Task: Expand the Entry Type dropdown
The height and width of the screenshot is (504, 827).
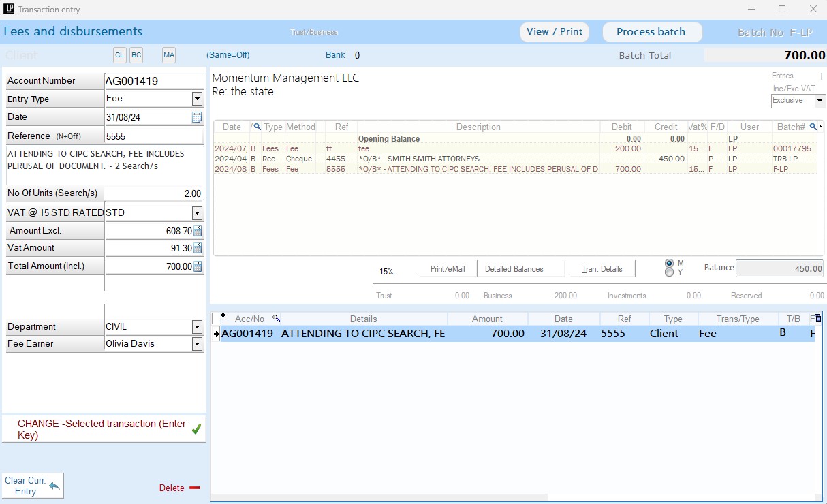Action: (197, 99)
